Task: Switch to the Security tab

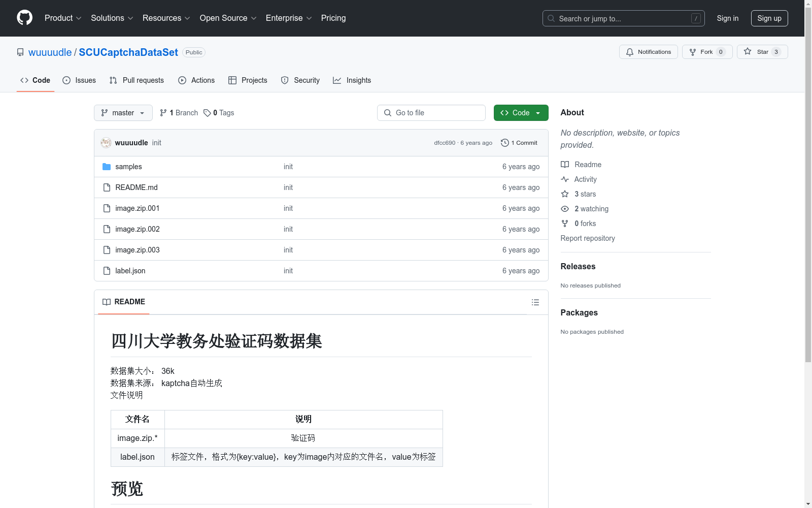Action: [x=300, y=80]
